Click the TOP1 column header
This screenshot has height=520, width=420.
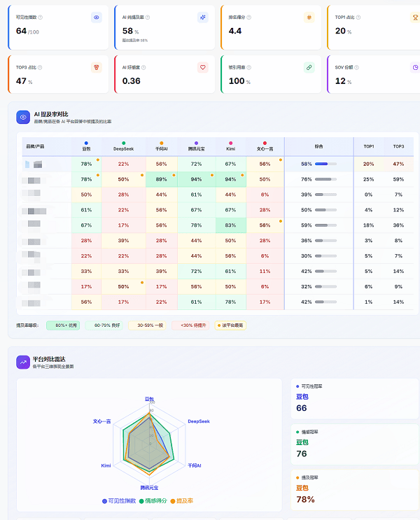pyautogui.click(x=369, y=146)
